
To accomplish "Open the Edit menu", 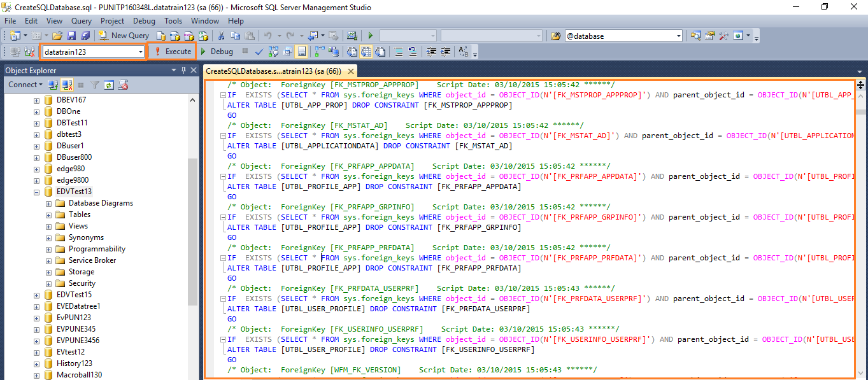I will (x=31, y=20).
